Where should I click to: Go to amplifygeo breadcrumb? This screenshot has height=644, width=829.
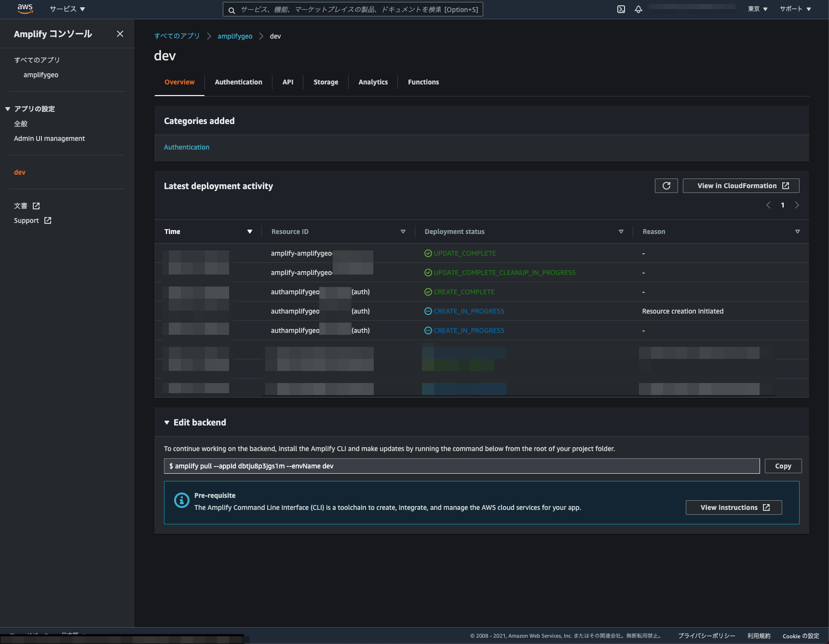235,36
